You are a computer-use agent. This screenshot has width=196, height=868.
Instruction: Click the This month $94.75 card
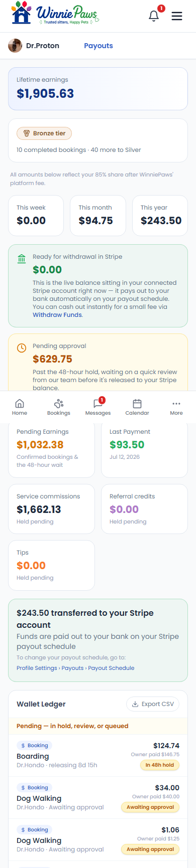click(98, 216)
